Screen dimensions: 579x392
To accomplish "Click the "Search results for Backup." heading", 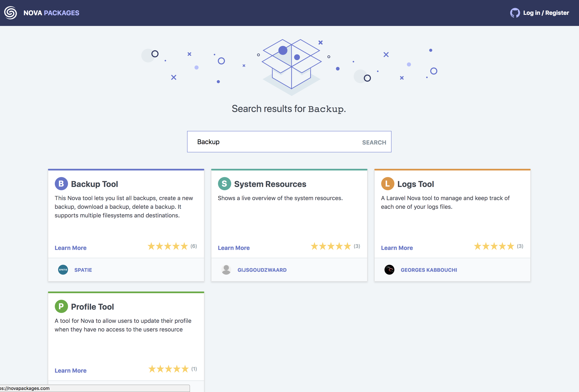I will (289, 109).
